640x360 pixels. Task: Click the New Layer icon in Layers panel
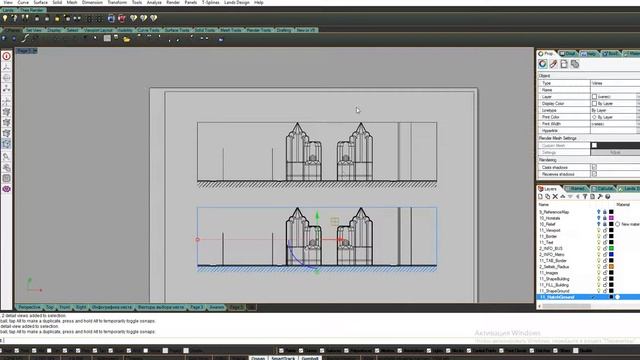coord(540,197)
